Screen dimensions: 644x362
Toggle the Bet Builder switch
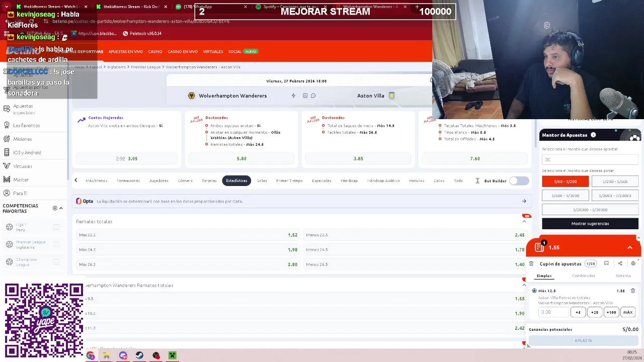pos(519,181)
